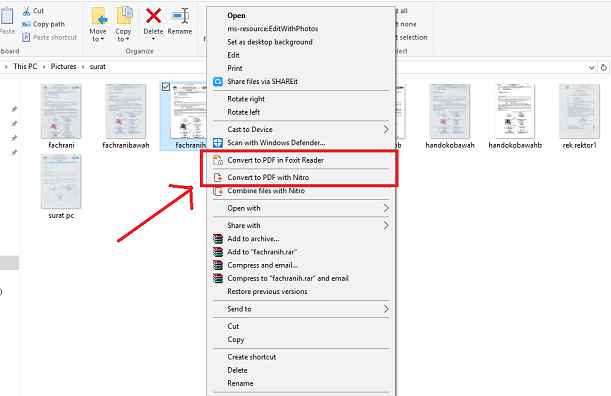
Task: Open Delete dropdown arrow in ribbon
Action: (x=153, y=39)
